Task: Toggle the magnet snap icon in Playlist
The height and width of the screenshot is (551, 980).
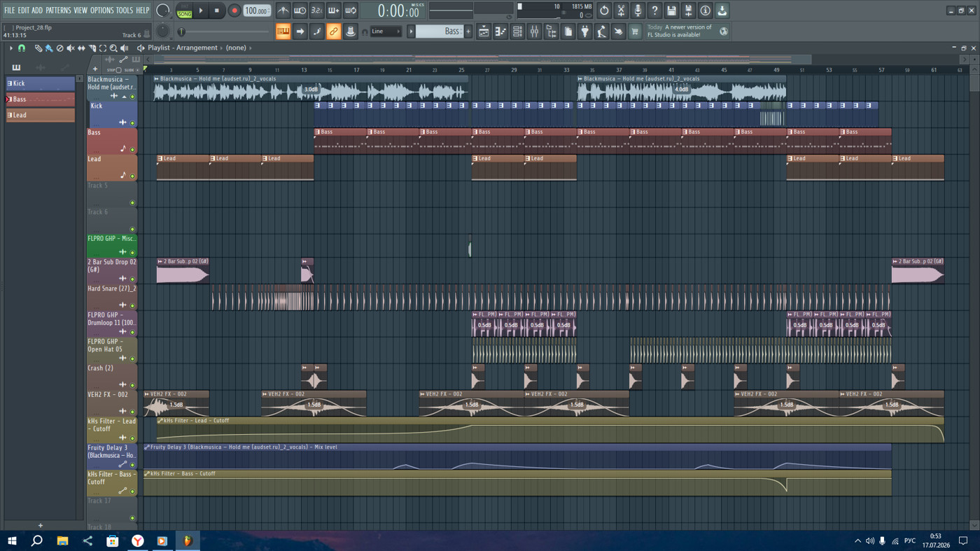Action: tap(22, 48)
